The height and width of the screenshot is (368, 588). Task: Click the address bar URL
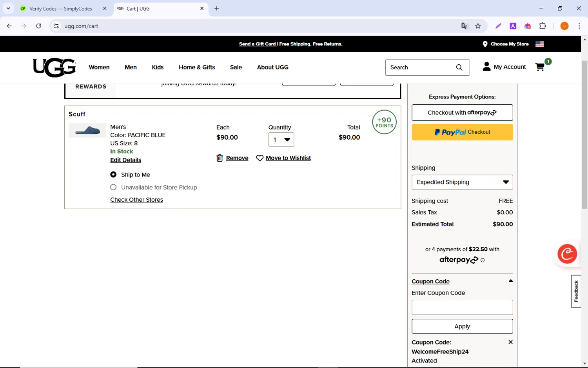tap(81, 26)
